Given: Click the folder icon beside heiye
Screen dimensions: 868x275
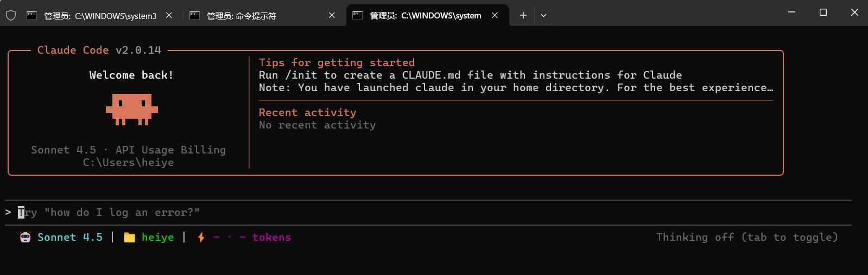Looking at the screenshot, I should 129,237.
